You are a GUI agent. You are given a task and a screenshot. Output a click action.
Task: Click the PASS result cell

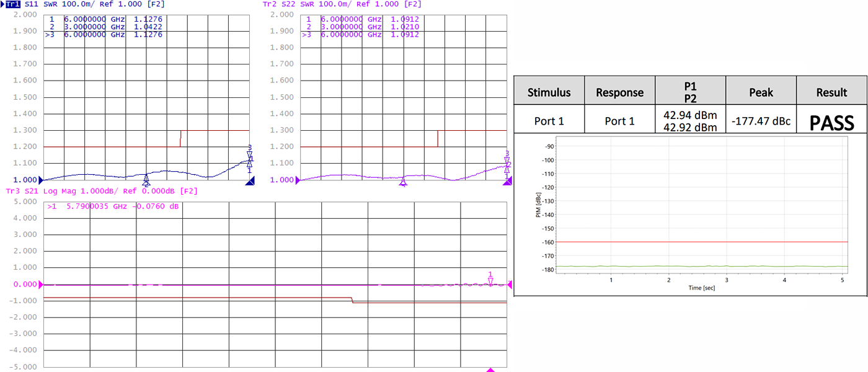click(x=831, y=122)
